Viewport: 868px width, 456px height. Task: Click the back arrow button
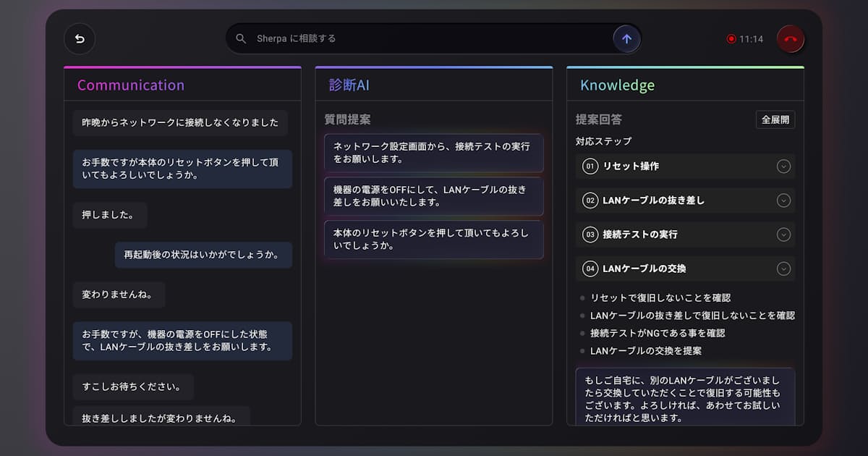[x=80, y=39]
